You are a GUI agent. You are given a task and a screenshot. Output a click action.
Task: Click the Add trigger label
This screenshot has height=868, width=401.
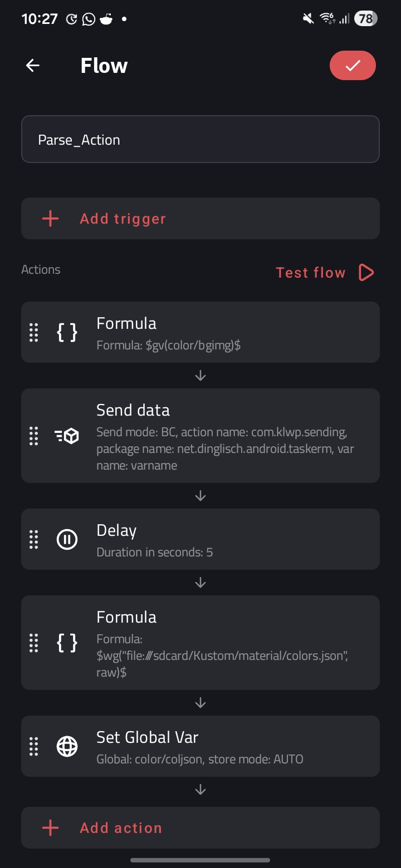pos(123,219)
